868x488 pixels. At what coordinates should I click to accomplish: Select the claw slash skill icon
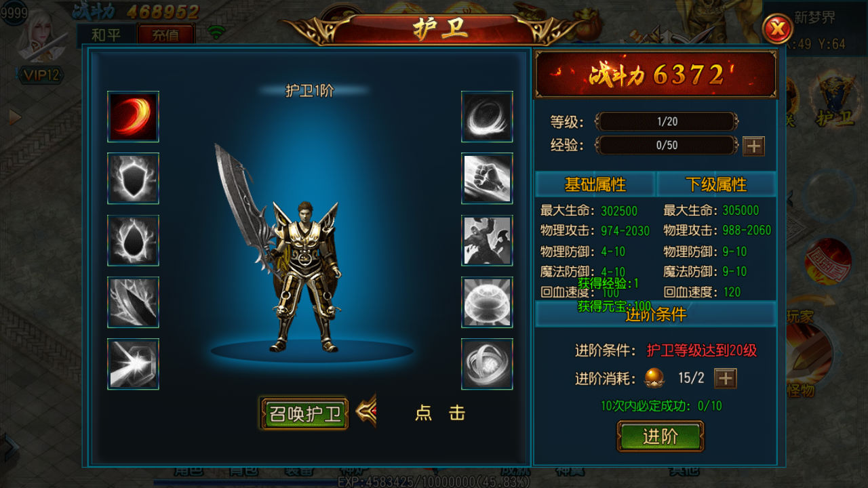(x=133, y=302)
